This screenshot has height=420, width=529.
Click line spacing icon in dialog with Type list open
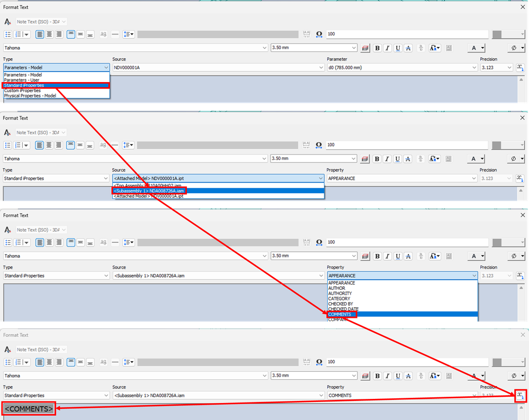click(128, 34)
